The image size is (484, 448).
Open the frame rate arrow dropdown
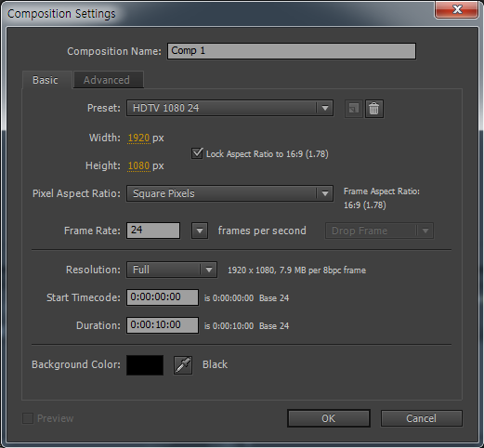200,231
